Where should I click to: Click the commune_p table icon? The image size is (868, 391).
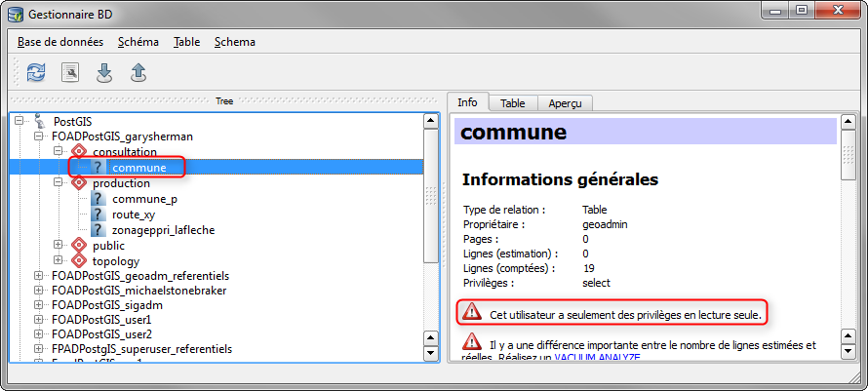[x=98, y=199]
